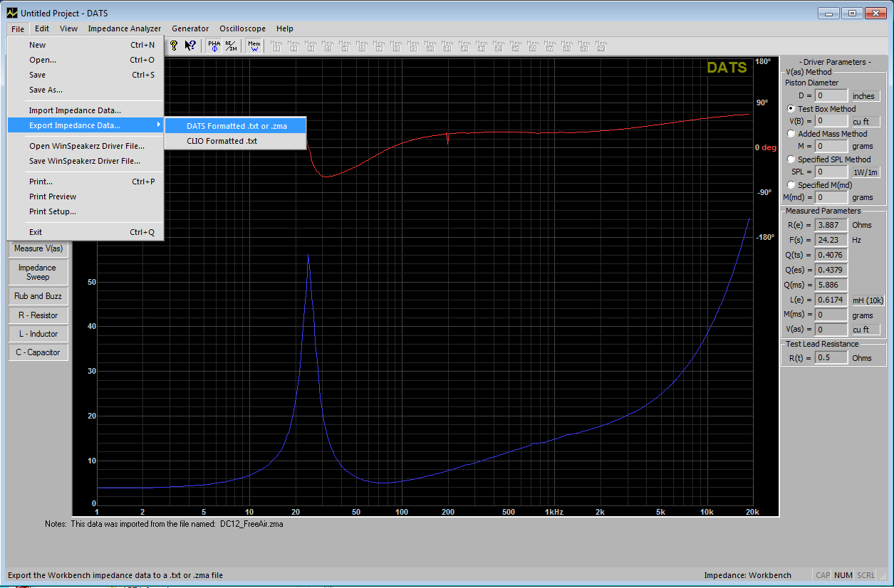Image resolution: width=894 pixels, height=588 pixels.
Task: Select the Mem 17 memory icon
Action: pos(550,46)
